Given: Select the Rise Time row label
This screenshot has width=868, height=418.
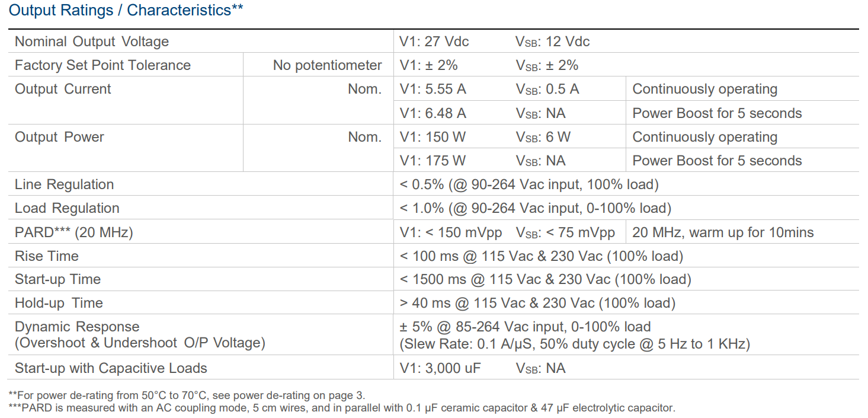Looking at the screenshot, I should [x=47, y=256].
